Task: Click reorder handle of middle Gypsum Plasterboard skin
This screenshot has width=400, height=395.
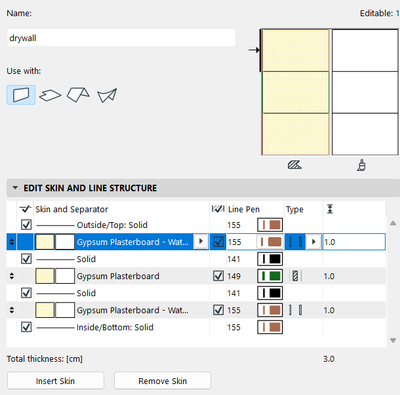Action: coord(12,276)
